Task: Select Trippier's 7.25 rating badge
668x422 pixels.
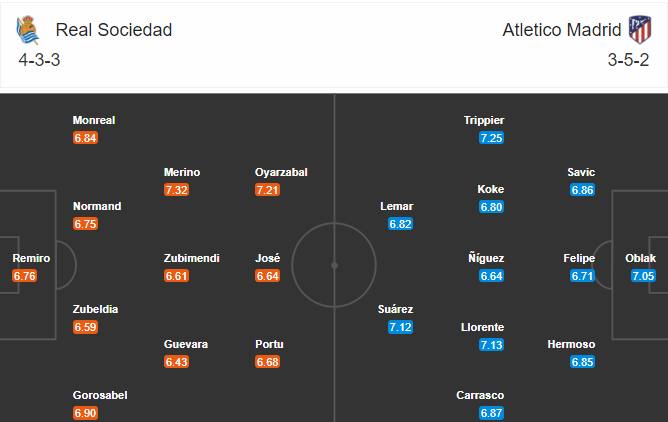Action: 491,138
